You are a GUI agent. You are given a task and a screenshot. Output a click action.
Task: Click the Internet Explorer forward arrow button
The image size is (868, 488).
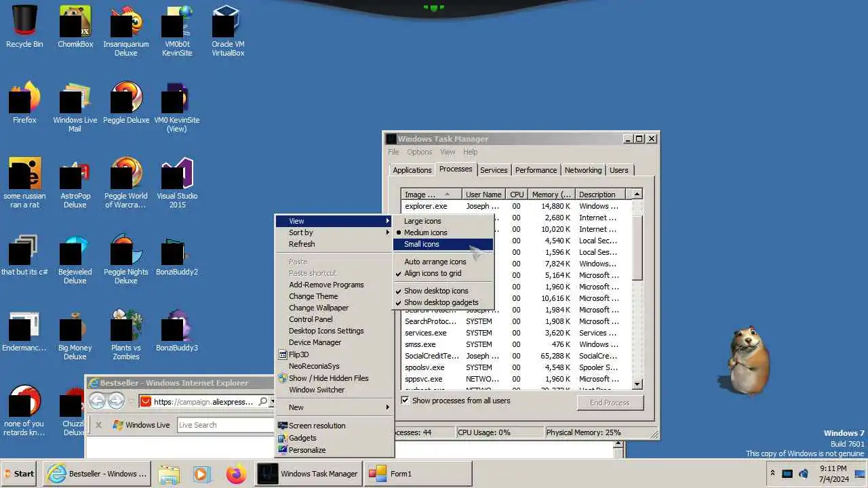[116, 401]
